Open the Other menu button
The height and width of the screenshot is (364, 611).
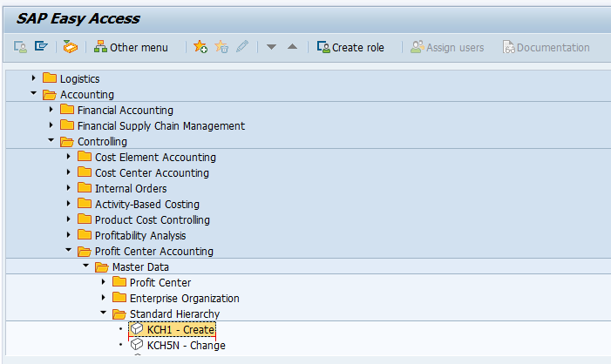pyautogui.click(x=131, y=47)
